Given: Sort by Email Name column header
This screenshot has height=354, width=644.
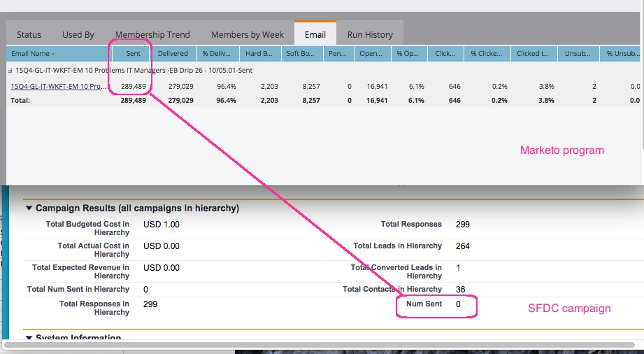Looking at the screenshot, I should (57, 53).
